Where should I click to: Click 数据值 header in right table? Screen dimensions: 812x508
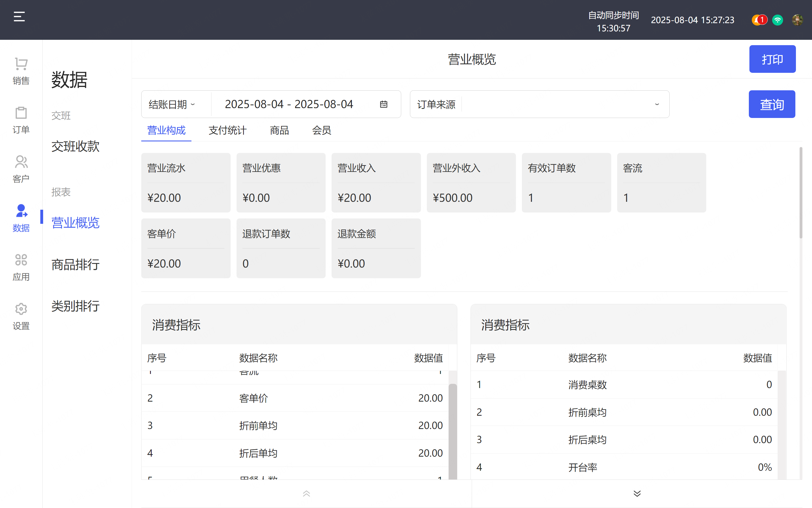[x=758, y=358]
